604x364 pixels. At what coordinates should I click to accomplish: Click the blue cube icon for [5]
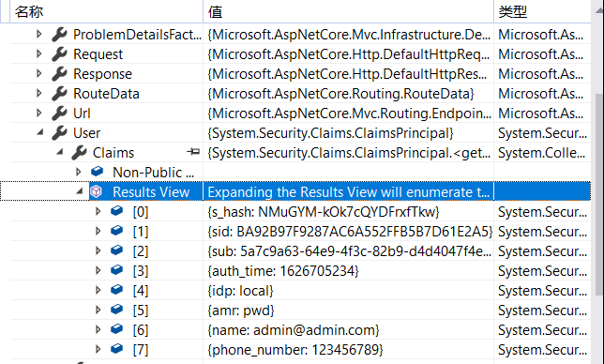(x=116, y=309)
